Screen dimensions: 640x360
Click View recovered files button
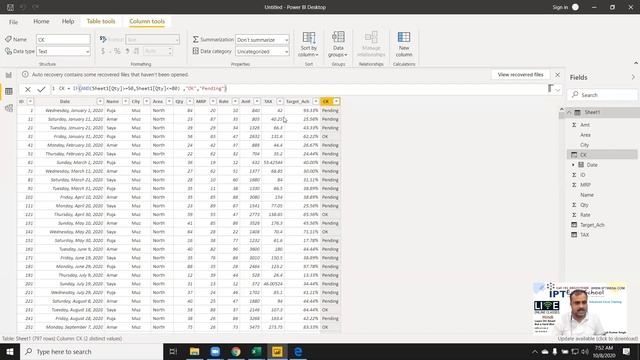coord(520,75)
